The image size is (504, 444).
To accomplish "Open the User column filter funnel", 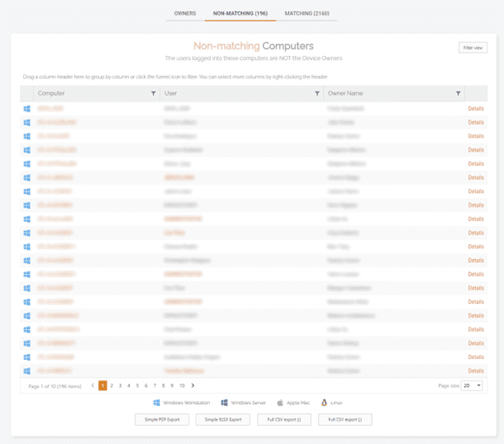I will [x=317, y=93].
